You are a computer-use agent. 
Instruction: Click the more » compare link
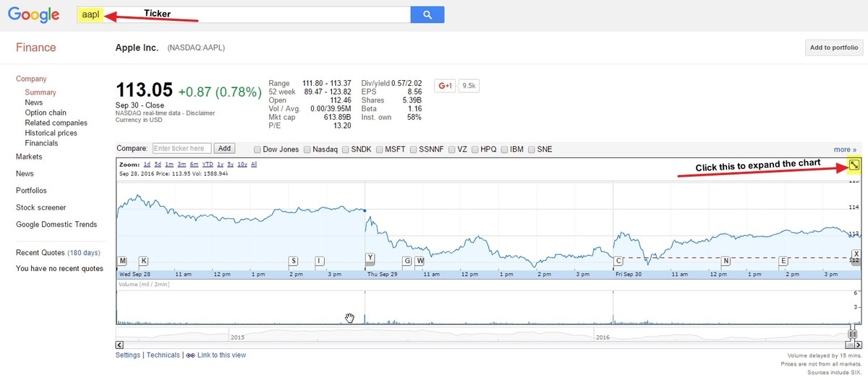pos(845,150)
